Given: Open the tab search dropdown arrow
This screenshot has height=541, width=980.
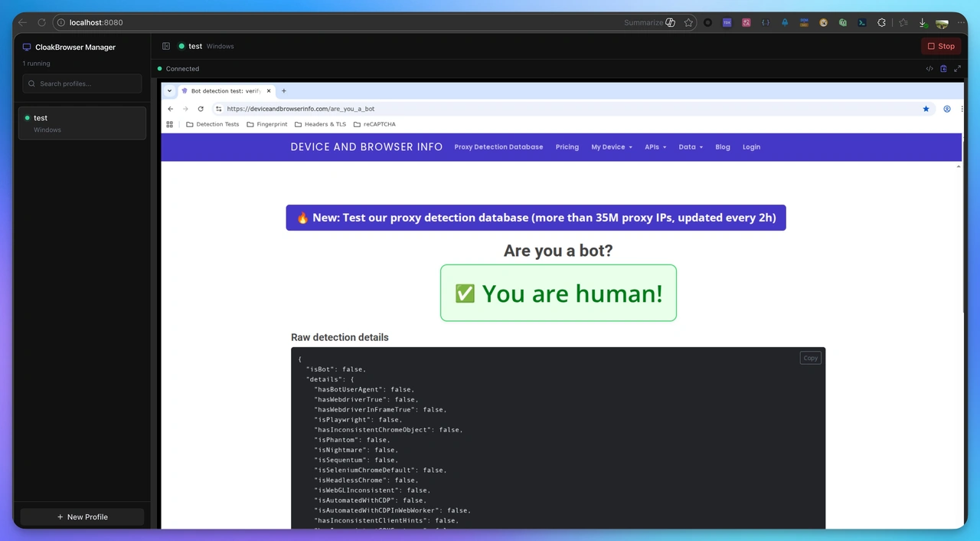Looking at the screenshot, I should (169, 90).
